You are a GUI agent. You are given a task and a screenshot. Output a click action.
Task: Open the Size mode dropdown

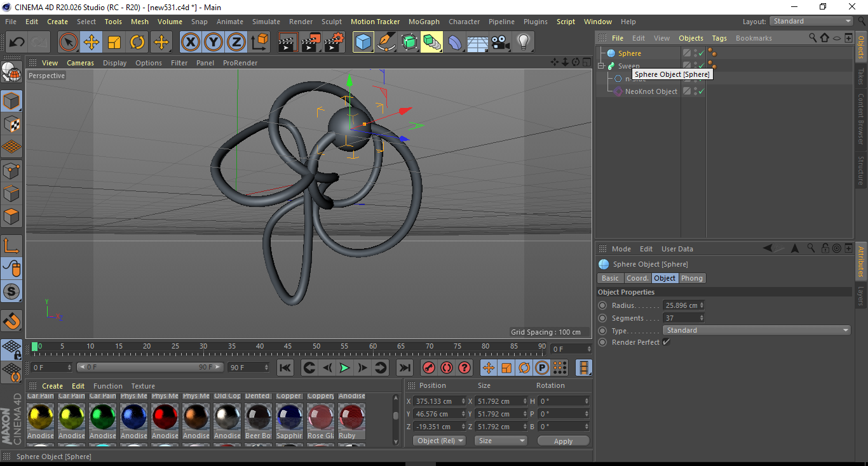click(x=501, y=441)
